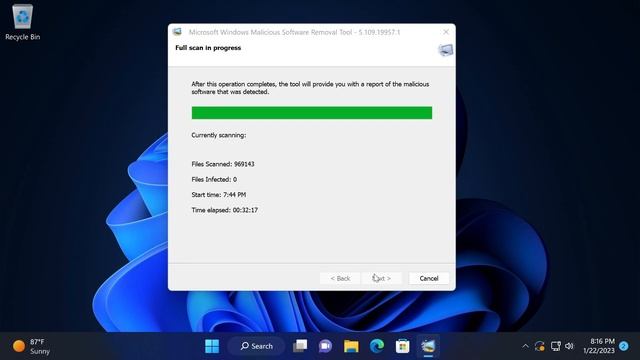Click the 'Files Scanned: 969143' text

[x=223, y=164]
